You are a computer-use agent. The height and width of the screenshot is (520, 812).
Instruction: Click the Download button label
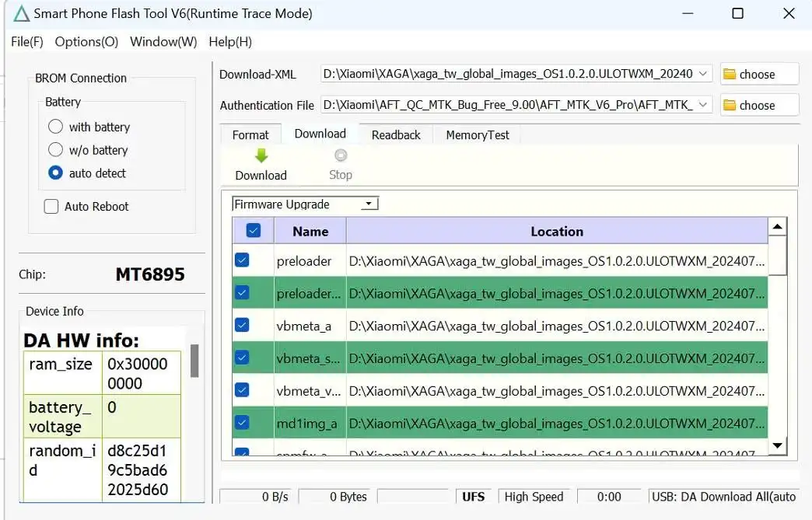(x=261, y=176)
